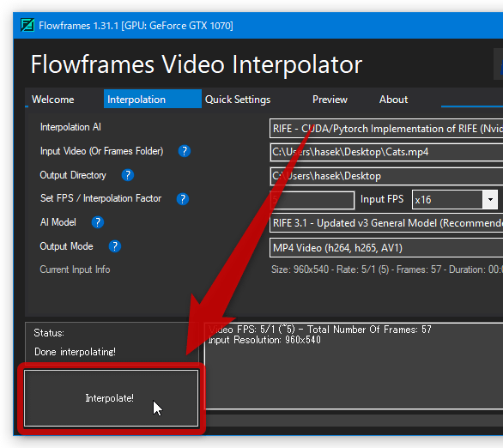Click the Flowframes app icon in title bar
503x448 pixels.
coord(27,26)
